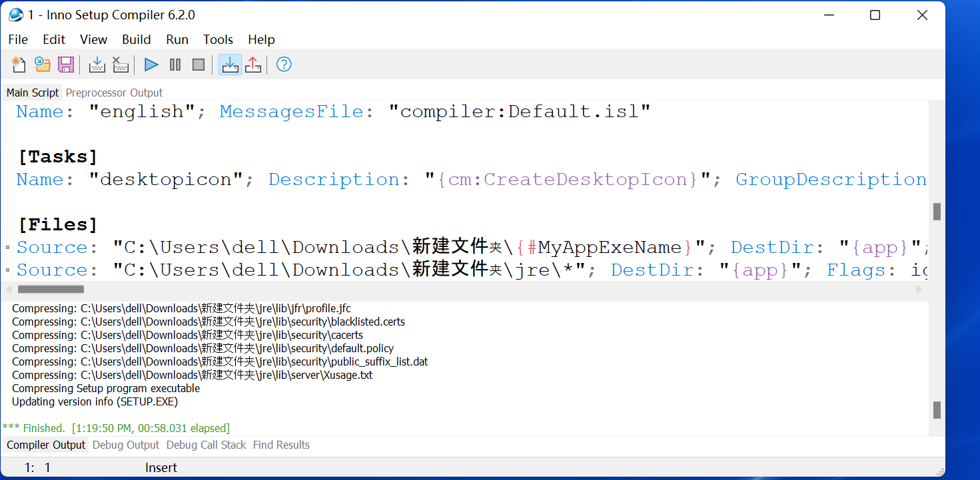This screenshot has width=980, height=480.
Task: Click the line and column status indicator
Action: [38, 468]
